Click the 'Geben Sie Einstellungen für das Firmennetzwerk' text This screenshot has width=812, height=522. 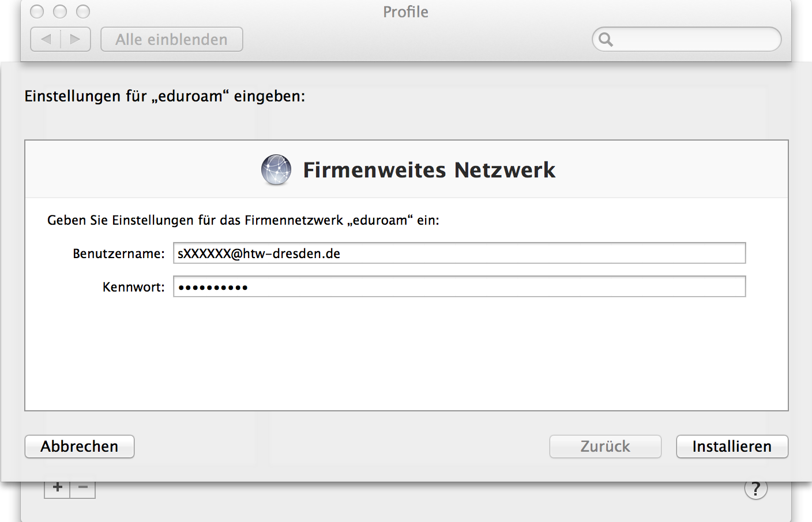195,220
